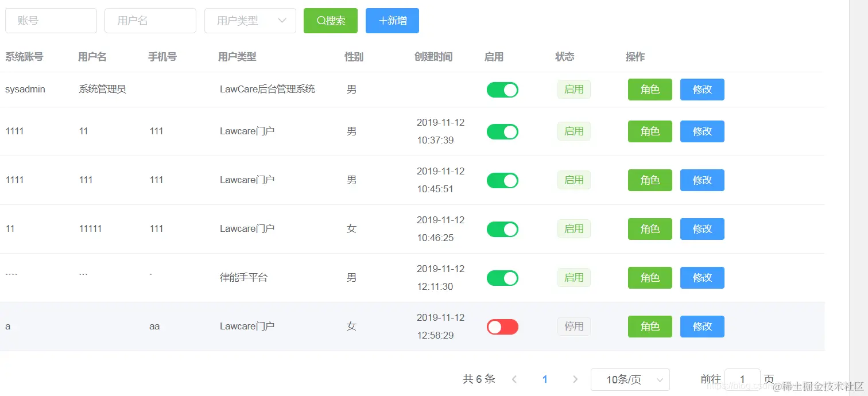This screenshot has height=396, width=868.
Task: Go to next page arrow in pagination
Action: pyautogui.click(x=575, y=379)
